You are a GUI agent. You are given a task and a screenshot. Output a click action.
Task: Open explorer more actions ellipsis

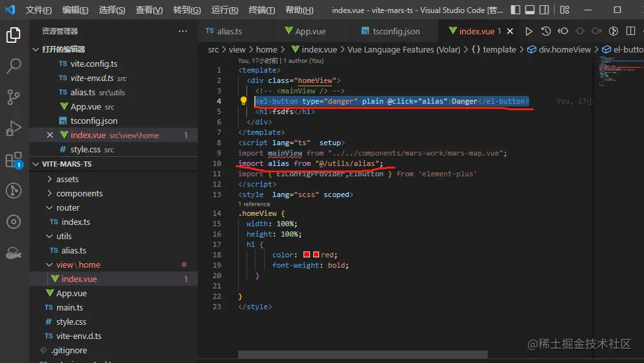[183, 31]
